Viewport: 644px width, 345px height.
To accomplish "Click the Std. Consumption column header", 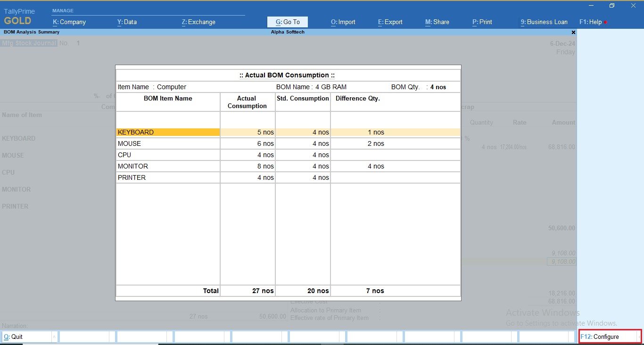I will [303, 98].
